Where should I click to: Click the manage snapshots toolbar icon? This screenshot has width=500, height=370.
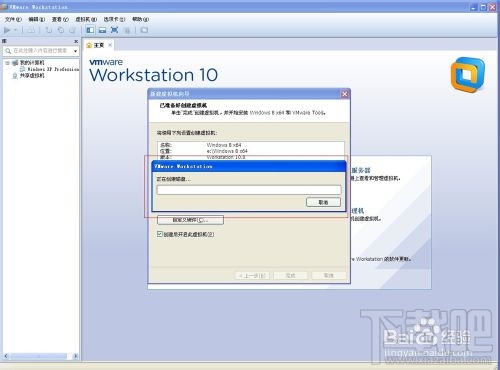72,30
